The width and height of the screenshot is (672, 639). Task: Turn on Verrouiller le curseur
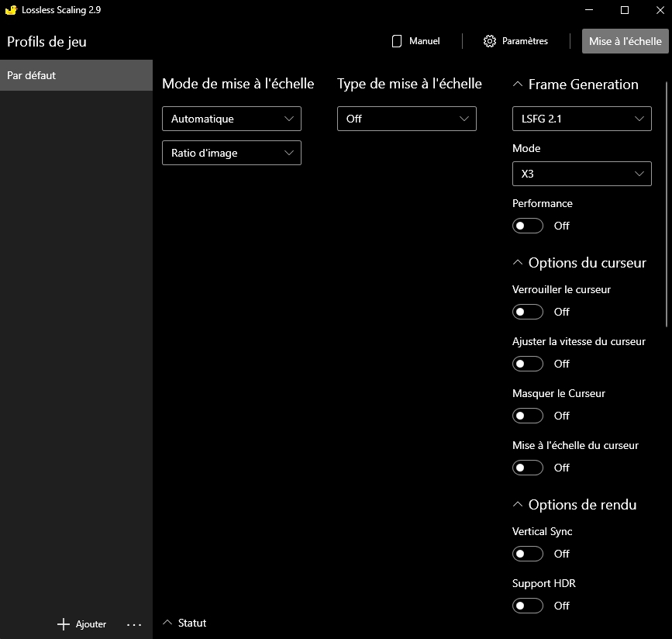tap(528, 312)
